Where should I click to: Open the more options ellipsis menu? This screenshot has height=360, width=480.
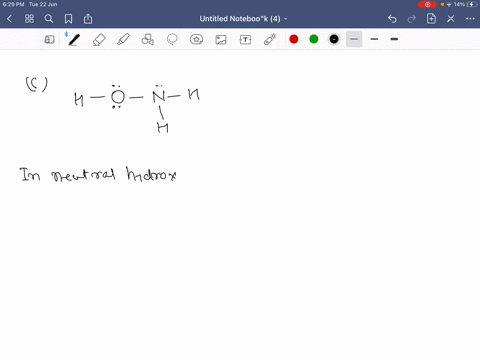point(470,19)
